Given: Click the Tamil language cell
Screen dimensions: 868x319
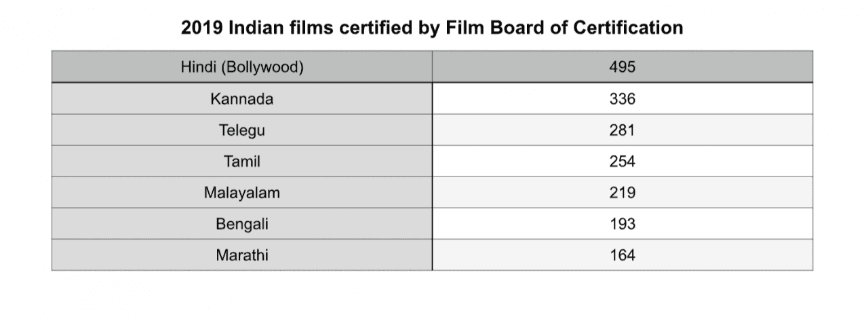Looking at the screenshot, I should (x=242, y=162).
